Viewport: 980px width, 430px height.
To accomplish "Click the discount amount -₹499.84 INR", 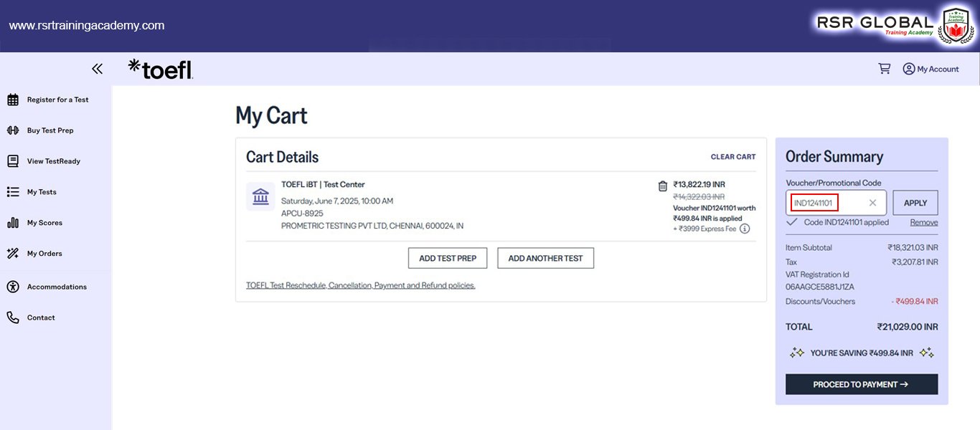I will (915, 302).
